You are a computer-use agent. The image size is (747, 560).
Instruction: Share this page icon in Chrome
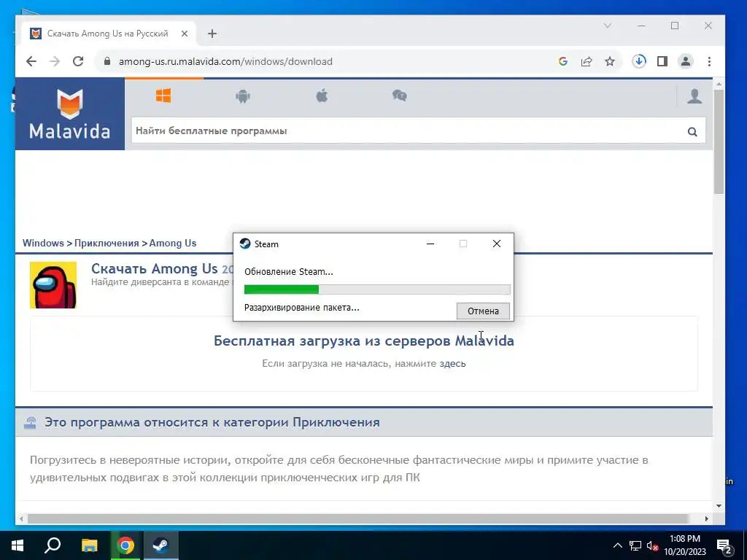[x=587, y=61]
